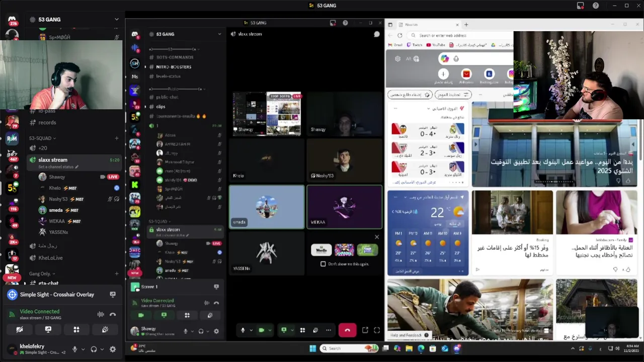Open user settings gear in streamed Shawqy panel
644x362 pixels.
216,331
